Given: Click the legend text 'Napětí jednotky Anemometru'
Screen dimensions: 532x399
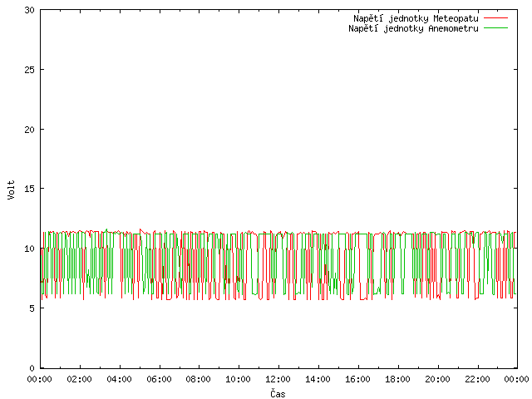Looking at the screenshot, I should click(x=413, y=28).
